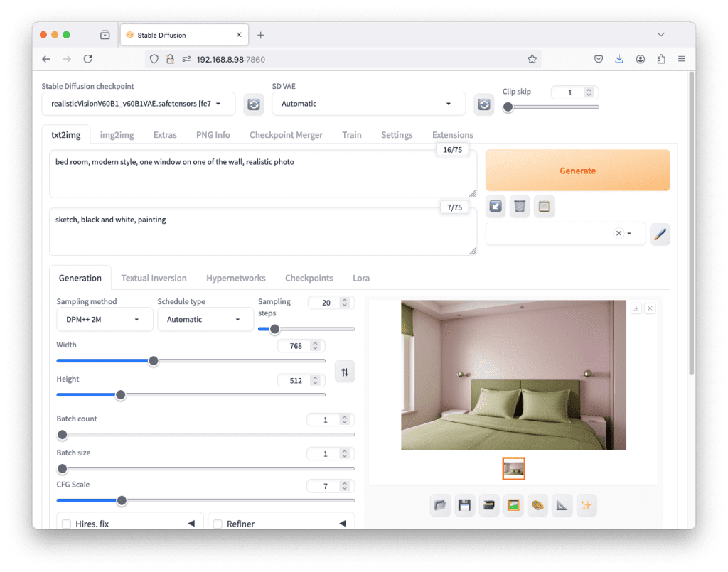The width and height of the screenshot is (728, 572).
Task: Open the edit styles pencil icon
Action: tap(660, 234)
